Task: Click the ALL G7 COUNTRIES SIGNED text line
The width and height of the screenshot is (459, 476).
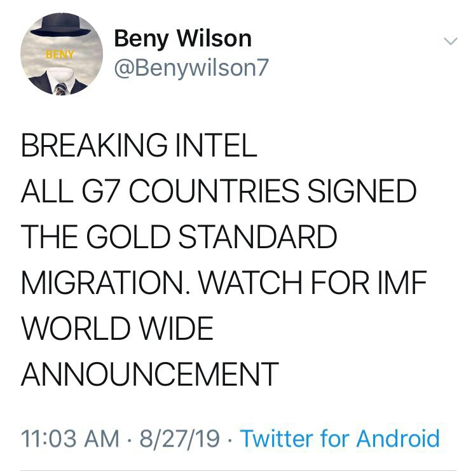Action: coord(219,192)
